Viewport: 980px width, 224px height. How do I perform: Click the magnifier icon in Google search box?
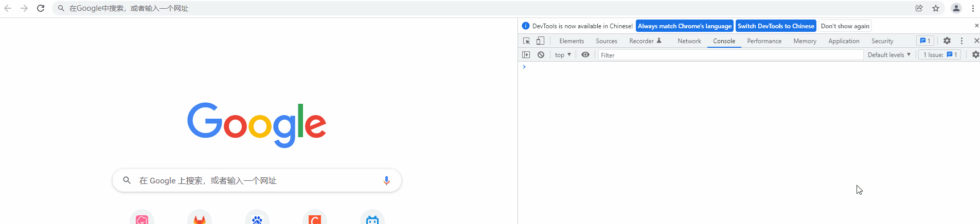click(127, 180)
